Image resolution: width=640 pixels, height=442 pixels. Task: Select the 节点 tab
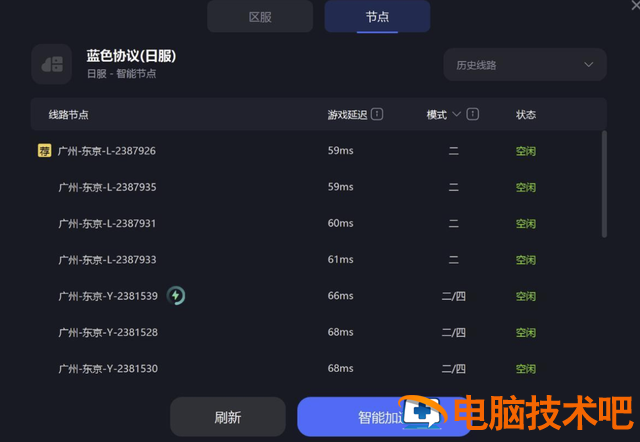click(377, 17)
